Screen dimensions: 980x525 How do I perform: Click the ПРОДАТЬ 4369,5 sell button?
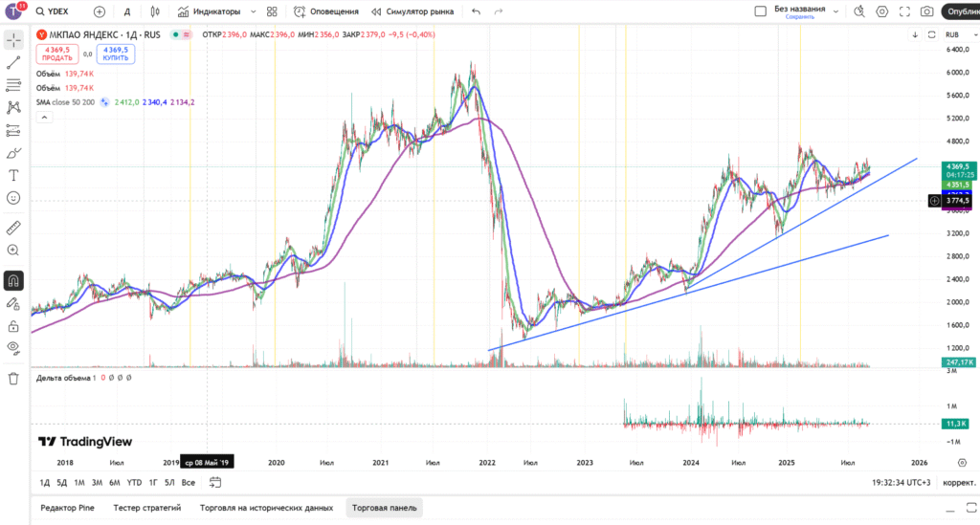point(56,54)
